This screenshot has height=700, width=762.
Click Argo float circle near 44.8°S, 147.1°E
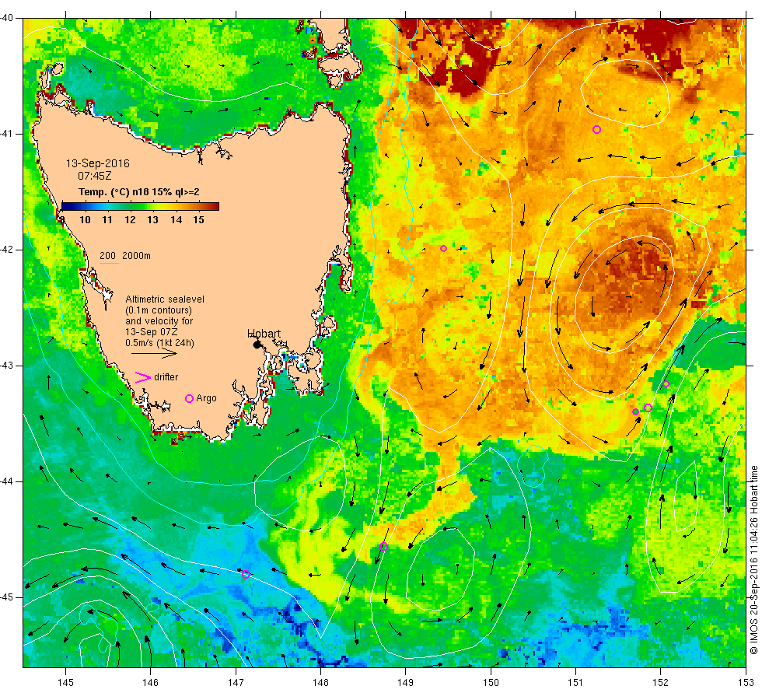pos(246,575)
